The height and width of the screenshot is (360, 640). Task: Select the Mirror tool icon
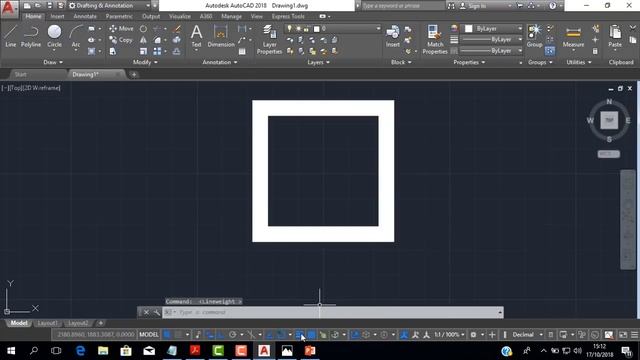click(x=143, y=40)
